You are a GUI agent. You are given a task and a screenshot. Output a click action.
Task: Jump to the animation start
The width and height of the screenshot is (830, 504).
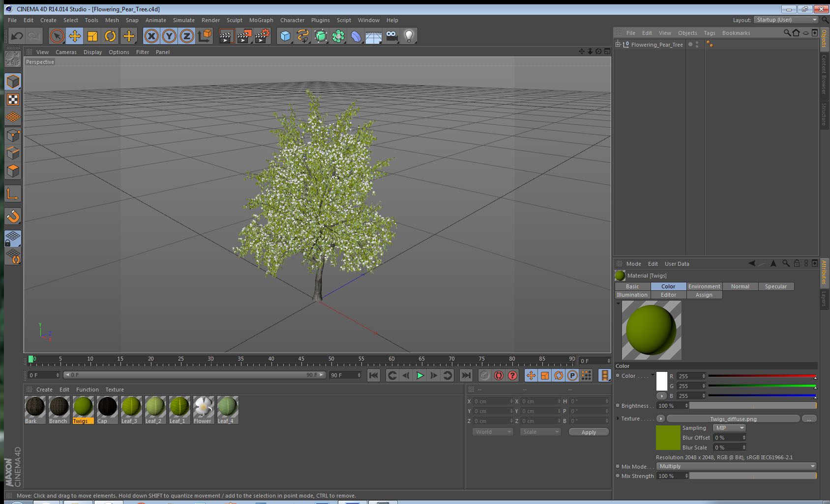click(x=374, y=375)
